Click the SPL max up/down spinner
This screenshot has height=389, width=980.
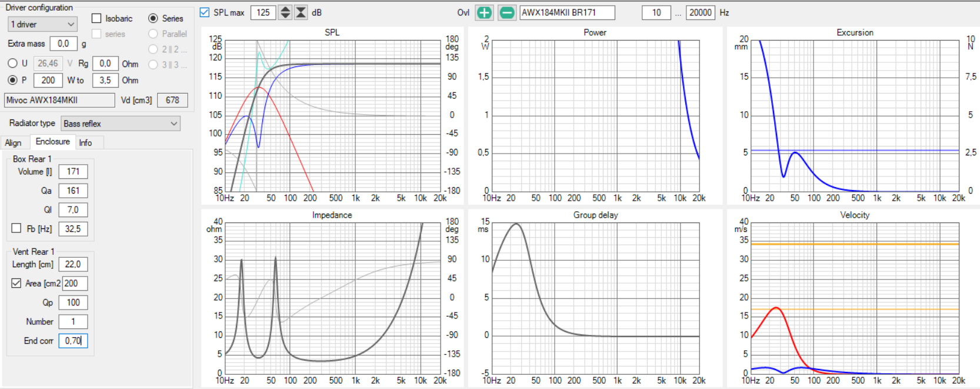click(285, 12)
